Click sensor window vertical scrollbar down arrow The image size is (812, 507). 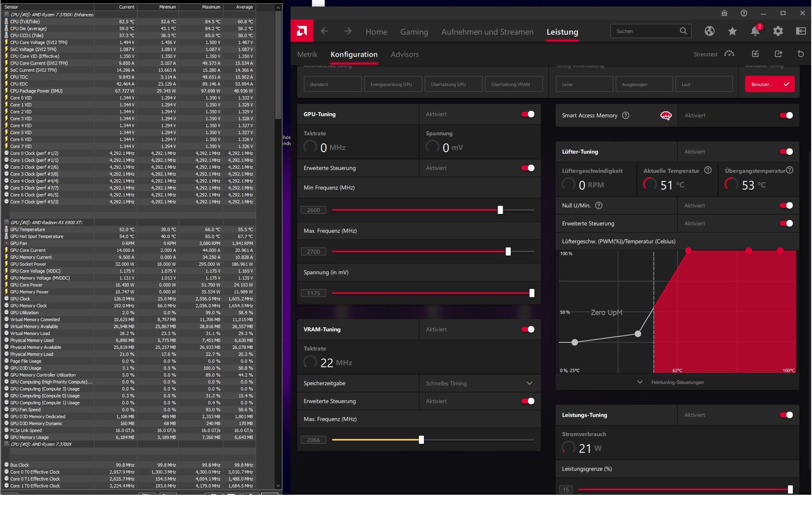coord(278,485)
